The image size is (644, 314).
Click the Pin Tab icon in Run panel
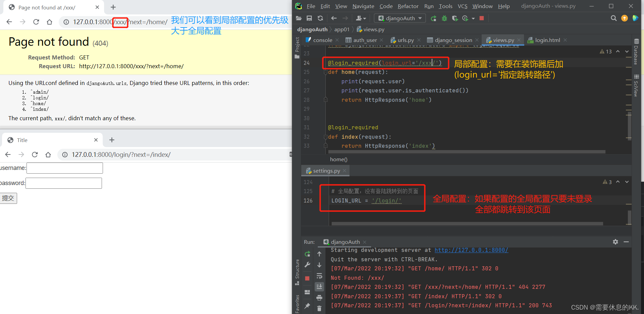[x=307, y=306]
